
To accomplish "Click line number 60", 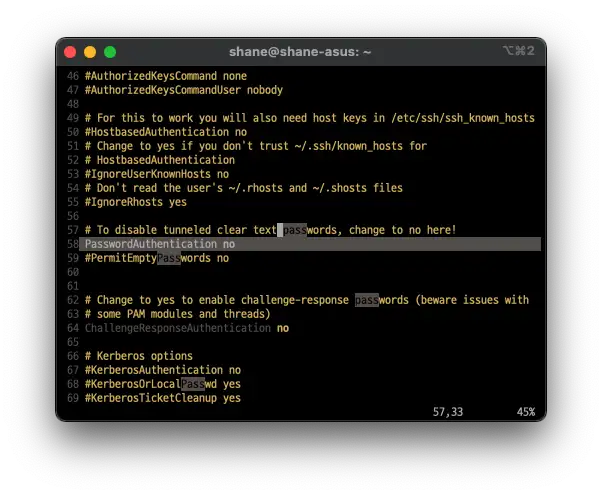I will click(x=73, y=272).
